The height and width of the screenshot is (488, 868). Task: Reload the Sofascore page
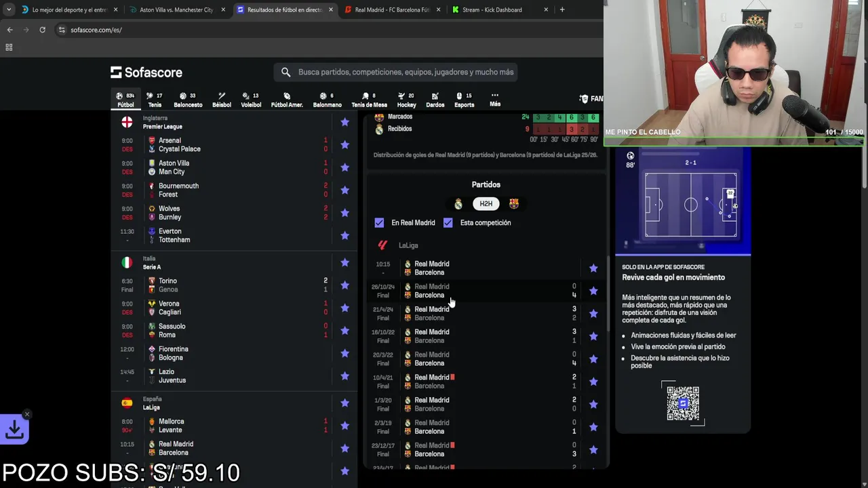(x=42, y=30)
